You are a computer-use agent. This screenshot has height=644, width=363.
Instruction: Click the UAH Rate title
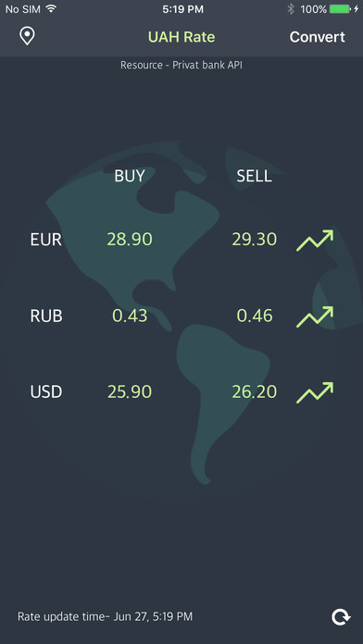(x=181, y=37)
